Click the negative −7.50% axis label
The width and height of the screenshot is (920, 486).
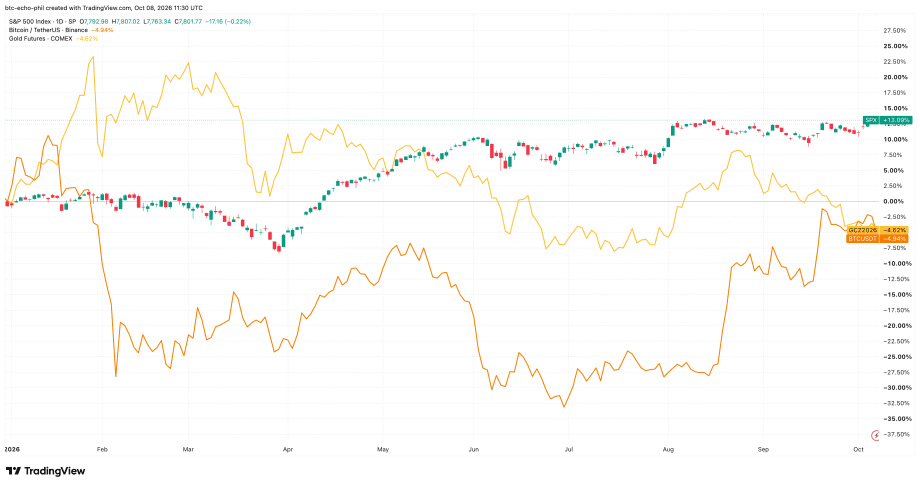(895, 248)
